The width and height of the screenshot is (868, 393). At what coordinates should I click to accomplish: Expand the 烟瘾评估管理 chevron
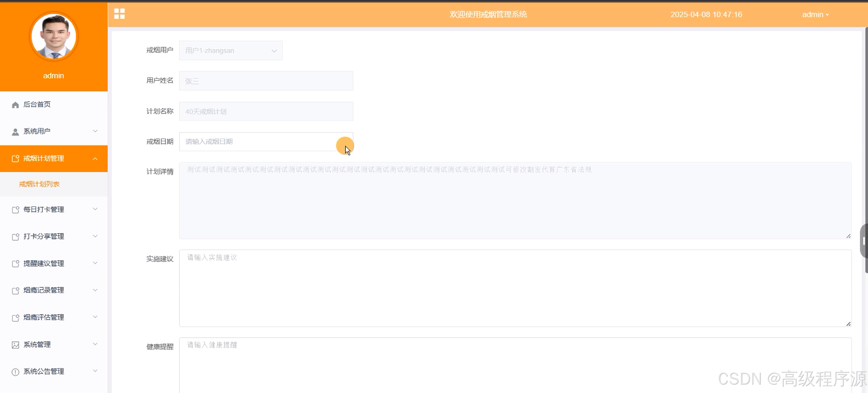pos(95,317)
